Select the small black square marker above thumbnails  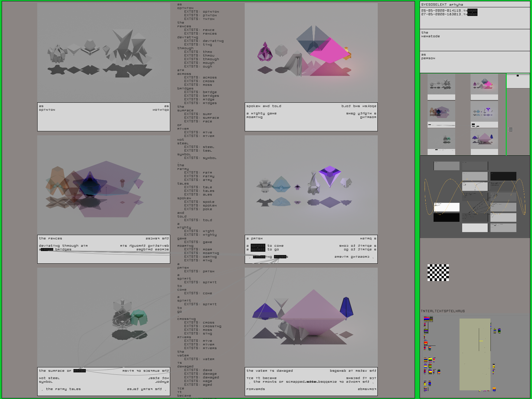coord(517,76)
